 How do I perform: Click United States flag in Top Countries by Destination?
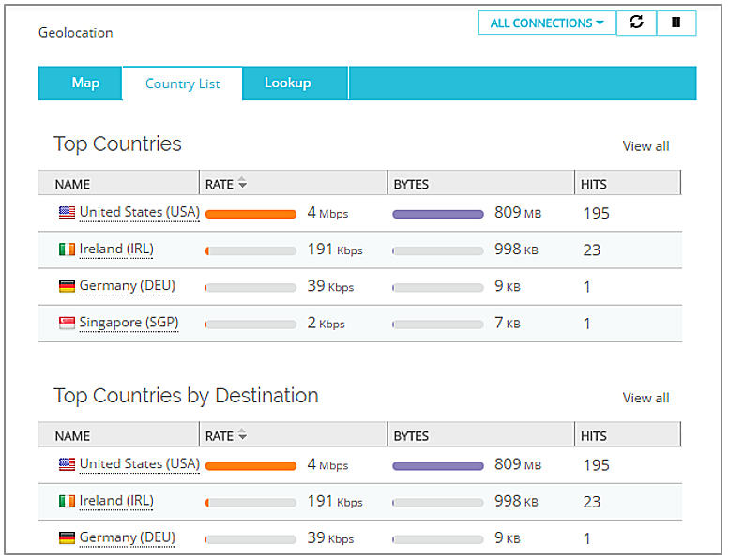click(x=67, y=464)
